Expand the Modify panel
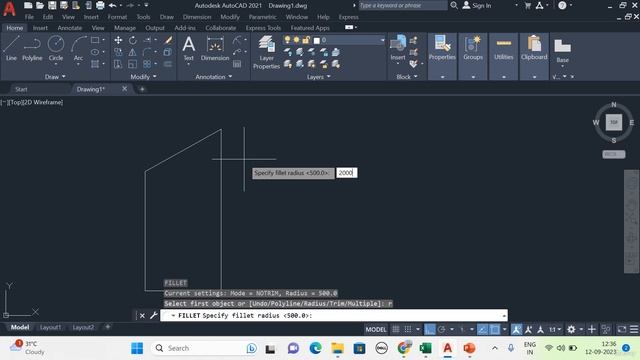 pos(143,76)
